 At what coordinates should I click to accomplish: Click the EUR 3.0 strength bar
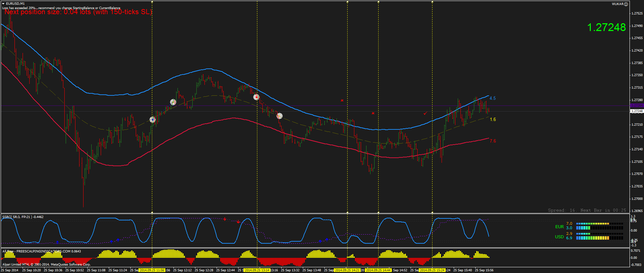[x=600, y=228]
